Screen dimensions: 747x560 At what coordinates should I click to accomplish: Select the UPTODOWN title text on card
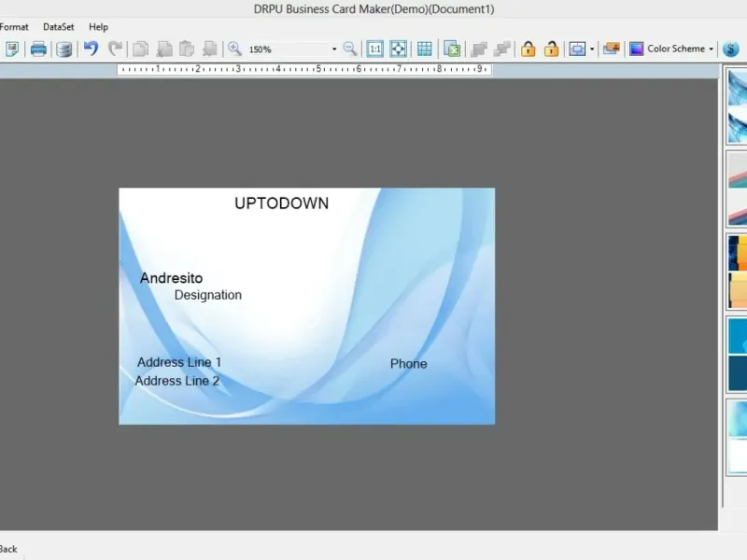tap(282, 203)
